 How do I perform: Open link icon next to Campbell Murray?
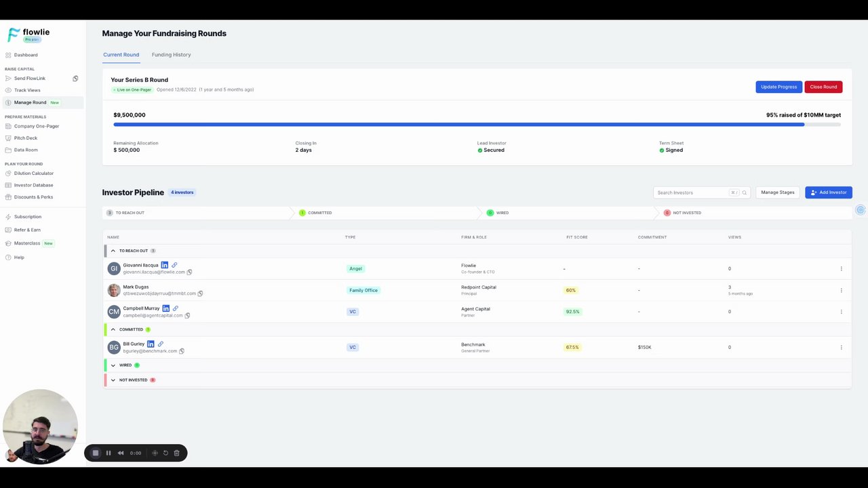(x=176, y=308)
